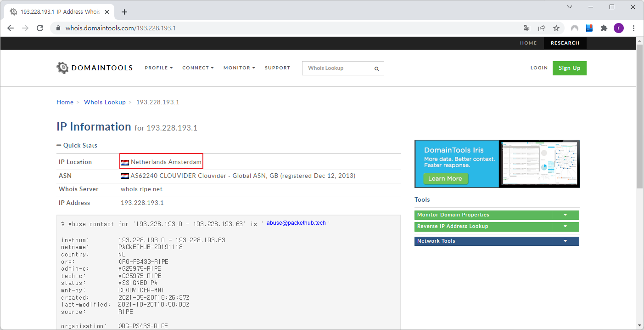Image resolution: width=644 pixels, height=330 pixels.
Task: Reload the current page
Action: pyautogui.click(x=40, y=28)
